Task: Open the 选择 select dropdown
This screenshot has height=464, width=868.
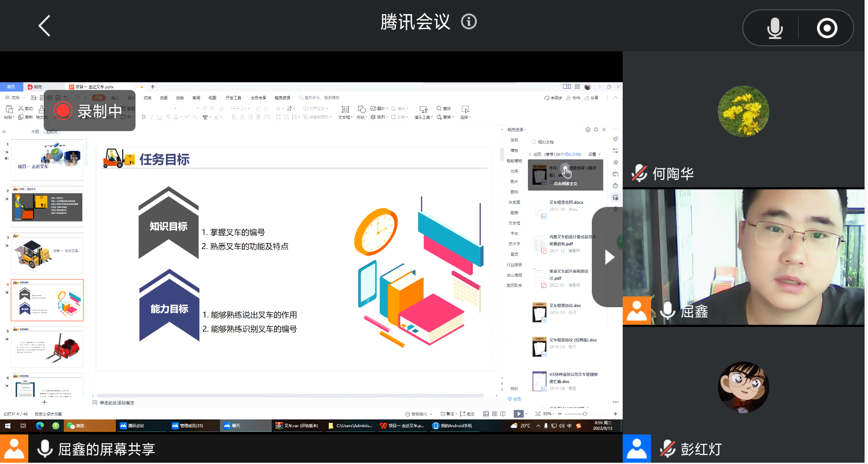Action: (x=465, y=113)
